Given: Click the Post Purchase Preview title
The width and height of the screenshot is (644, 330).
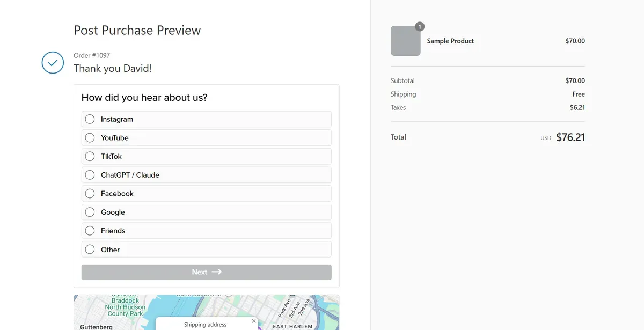Looking at the screenshot, I should point(137,30).
